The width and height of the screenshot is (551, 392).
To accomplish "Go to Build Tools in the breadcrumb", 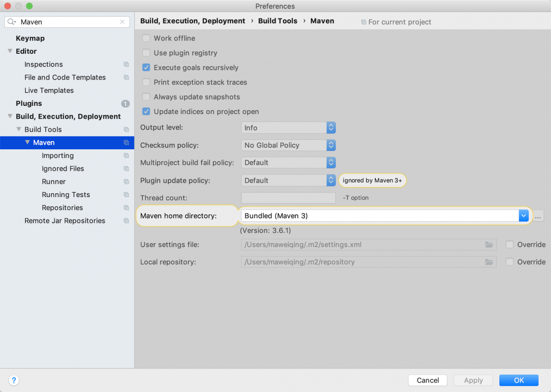I will (278, 21).
